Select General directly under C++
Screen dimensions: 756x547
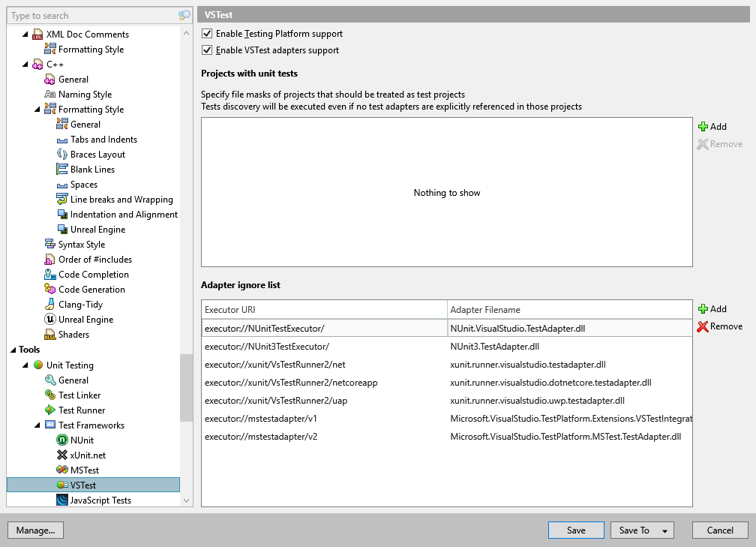[73, 79]
